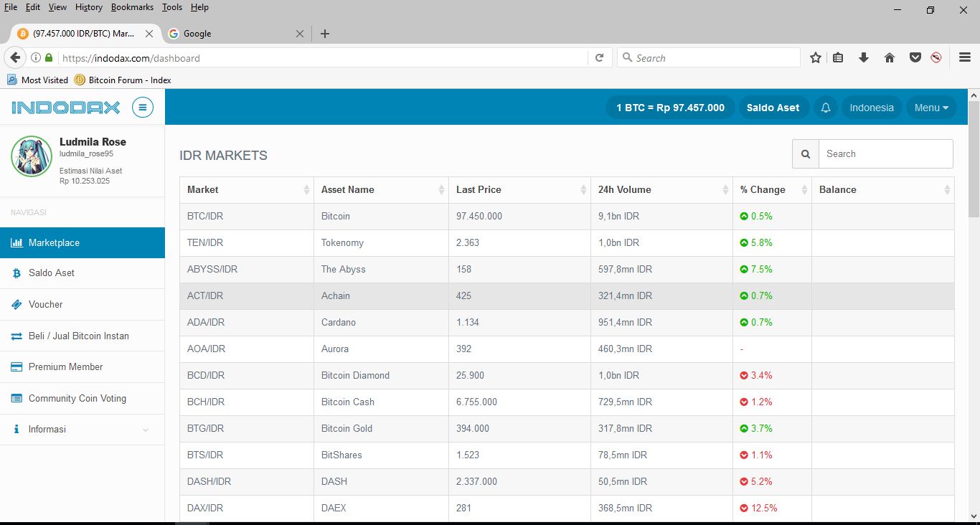Open the DASH/IDR market row

click(567, 482)
